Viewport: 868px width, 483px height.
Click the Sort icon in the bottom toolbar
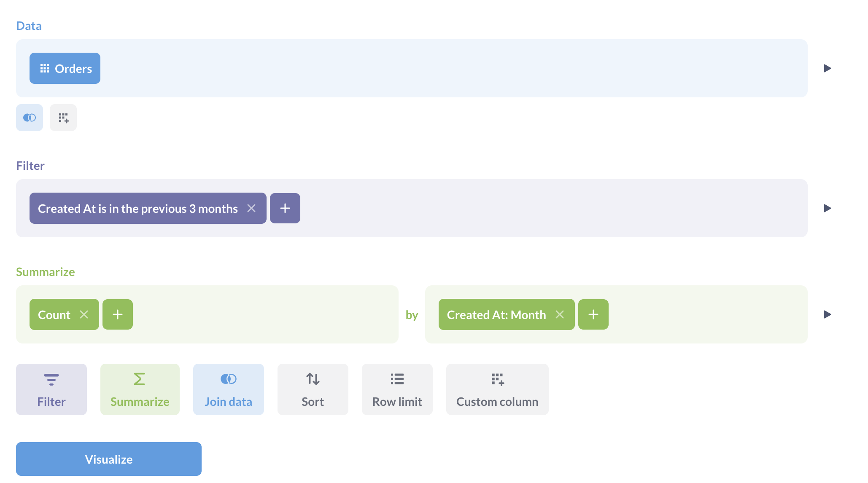tap(313, 378)
